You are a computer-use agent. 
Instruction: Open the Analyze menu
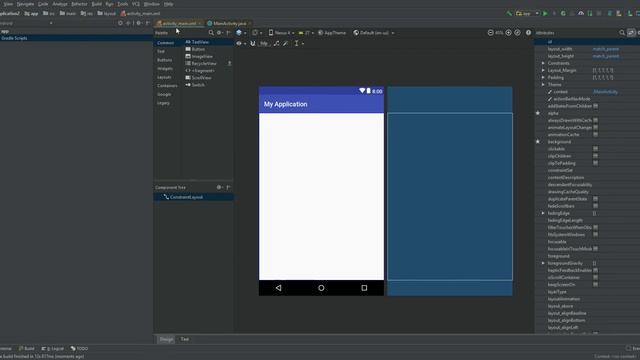pyautogui.click(x=60, y=4)
